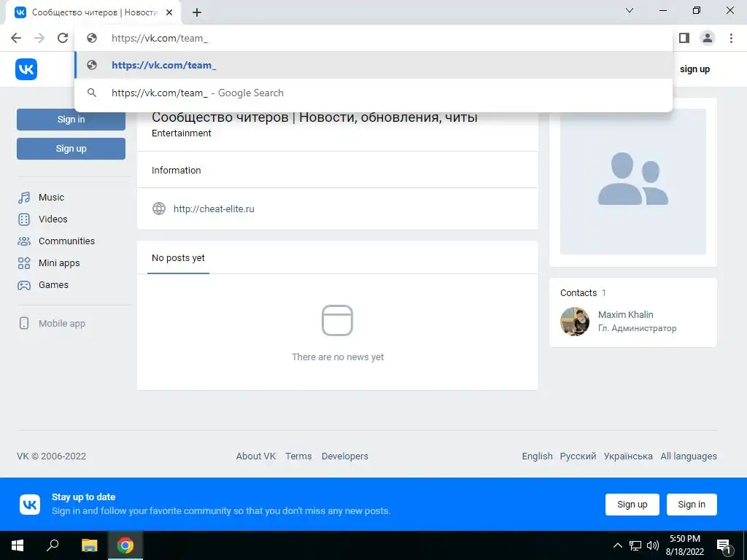Click the VK logo in the page header
This screenshot has width=747, height=560.
(26, 69)
